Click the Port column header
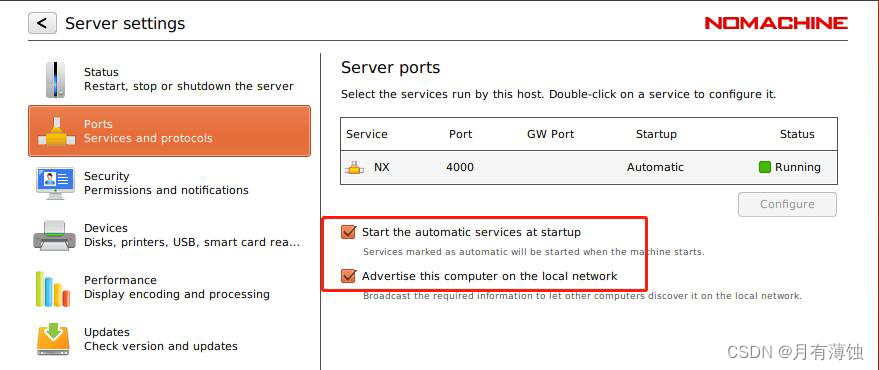 click(460, 135)
